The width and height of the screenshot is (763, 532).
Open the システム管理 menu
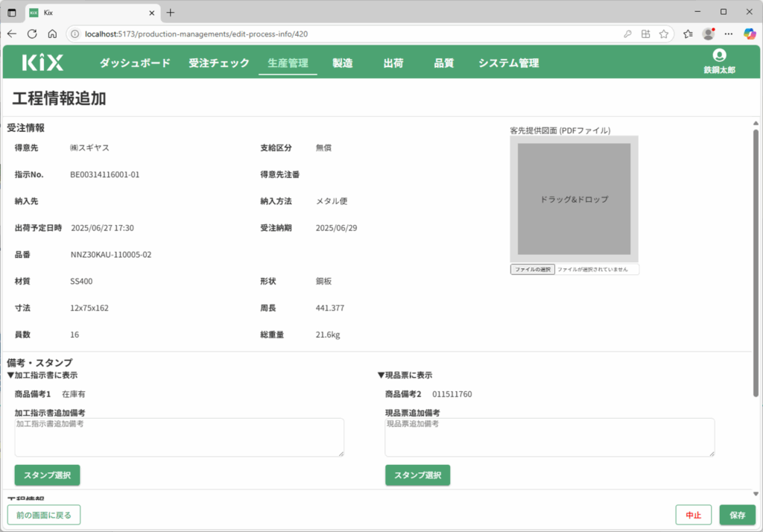[508, 63]
